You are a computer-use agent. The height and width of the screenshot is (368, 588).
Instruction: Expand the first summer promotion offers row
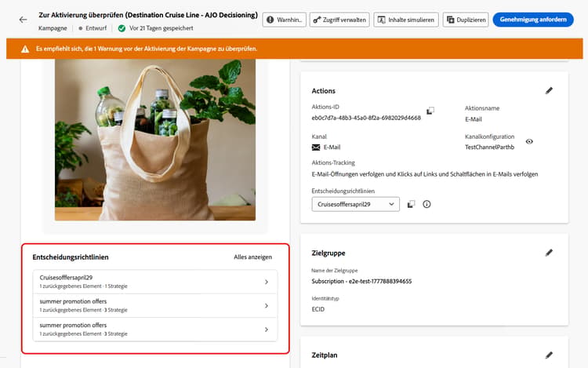point(155,306)
